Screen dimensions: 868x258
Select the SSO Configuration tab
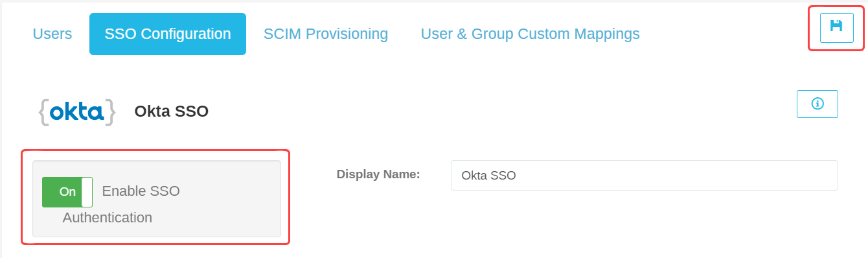point(168,34)
